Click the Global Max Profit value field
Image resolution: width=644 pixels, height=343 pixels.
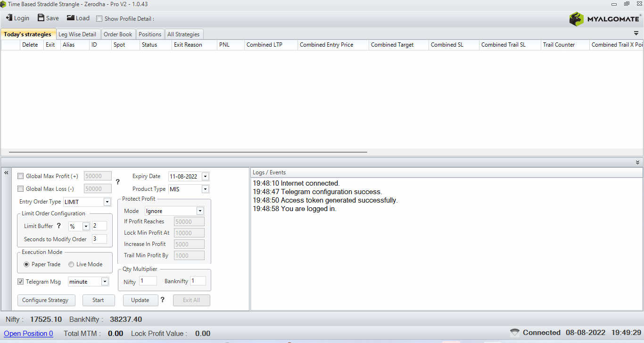coord(98,176)
